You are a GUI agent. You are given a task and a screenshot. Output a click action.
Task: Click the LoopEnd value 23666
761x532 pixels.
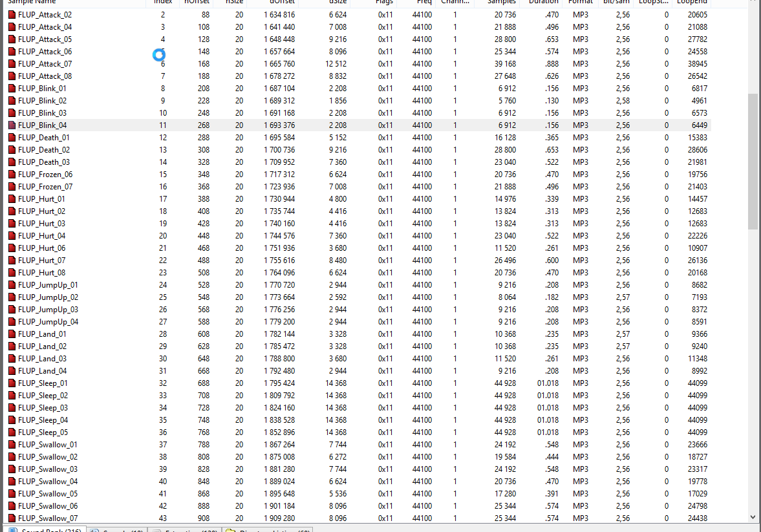coord(698,445)
